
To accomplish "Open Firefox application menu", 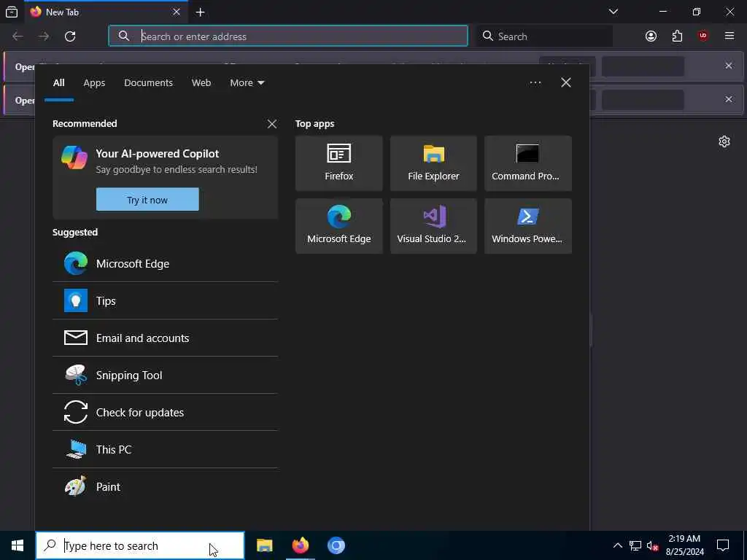I will pyautogui.click(x=729, y=36).
